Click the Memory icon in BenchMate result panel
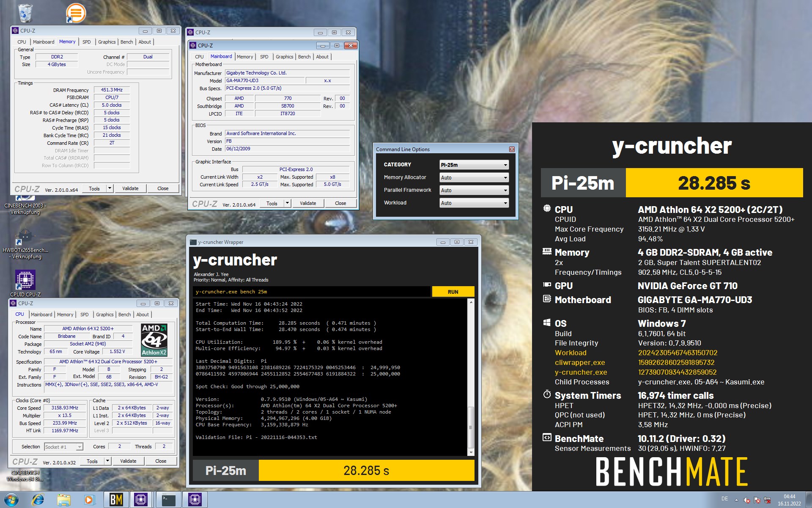 pos(547,251)
